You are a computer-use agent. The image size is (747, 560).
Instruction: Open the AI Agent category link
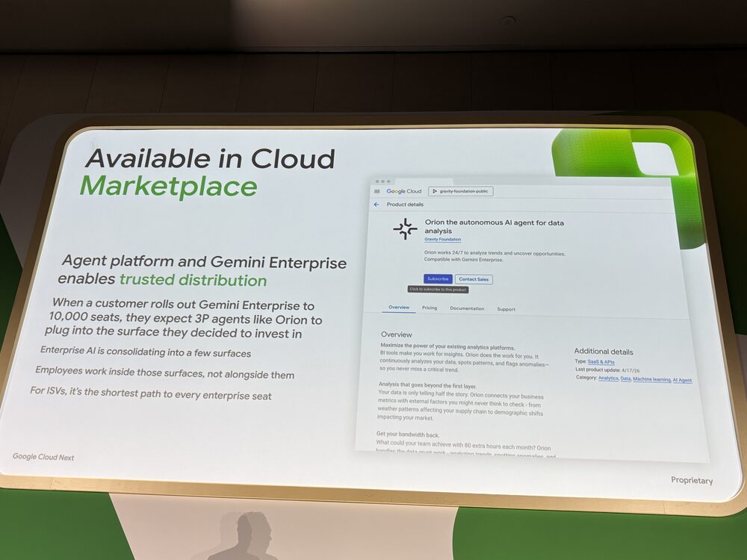click(682, 380)
